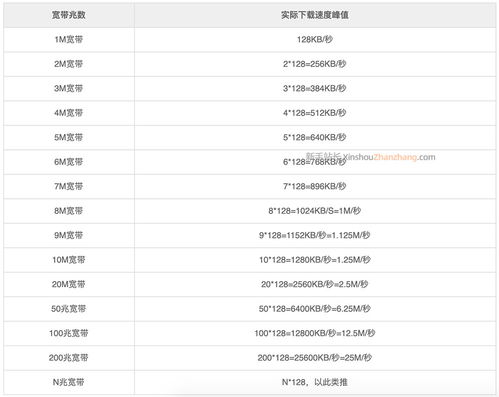The height and width of the screenshot is (397, 499).
Task: Select the '20M宽带' cell
Action: tap(69, 284)
